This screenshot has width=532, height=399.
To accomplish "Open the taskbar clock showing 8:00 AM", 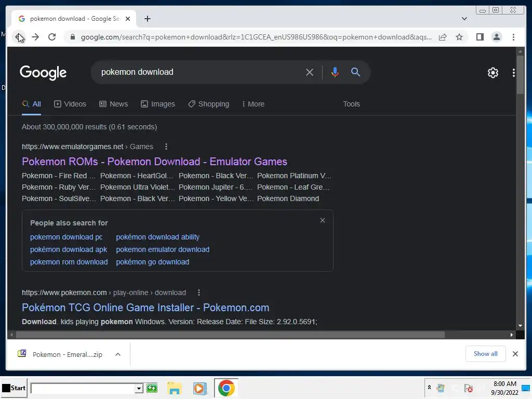I will (504, 388).
